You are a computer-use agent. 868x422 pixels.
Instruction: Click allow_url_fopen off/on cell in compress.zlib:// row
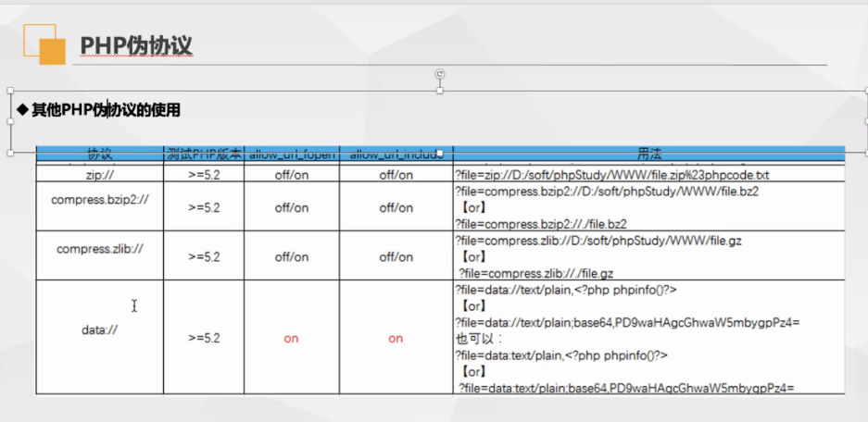(x=292, y=257)
